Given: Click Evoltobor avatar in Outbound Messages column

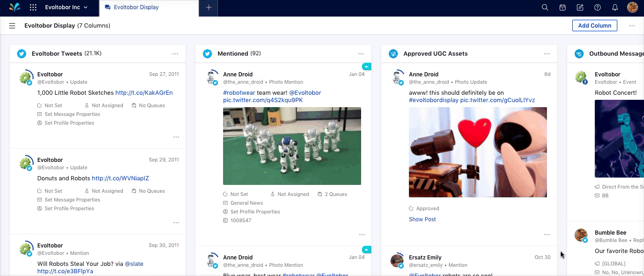Looking at the screenshot, I should point(581,77).
